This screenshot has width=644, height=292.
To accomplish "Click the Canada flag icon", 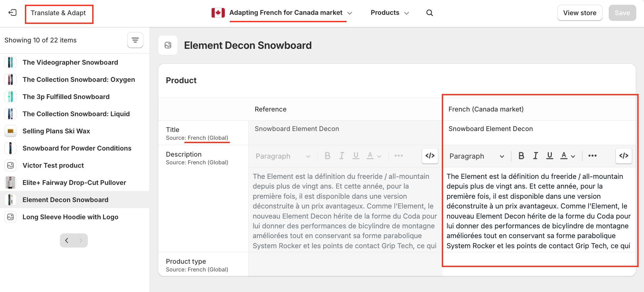I will pyautogui.click(x=218, y=13).
